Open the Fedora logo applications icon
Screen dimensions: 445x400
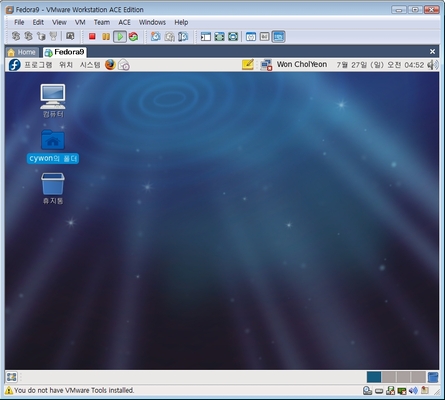tap(14, 65)
